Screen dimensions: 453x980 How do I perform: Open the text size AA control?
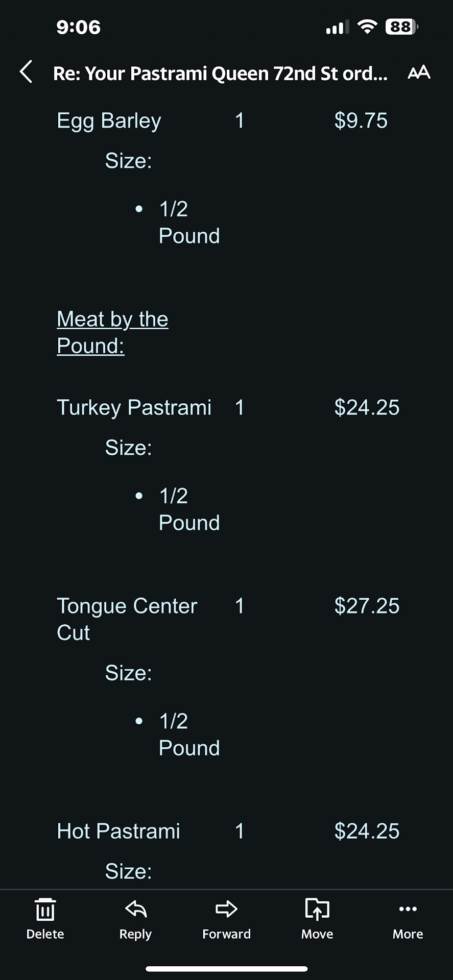419,72
